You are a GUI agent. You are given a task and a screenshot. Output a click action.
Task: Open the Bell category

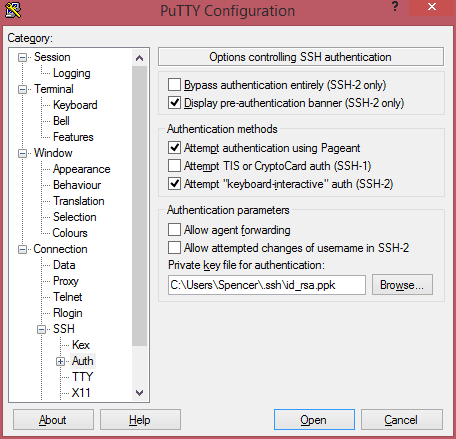click(61, 121)
